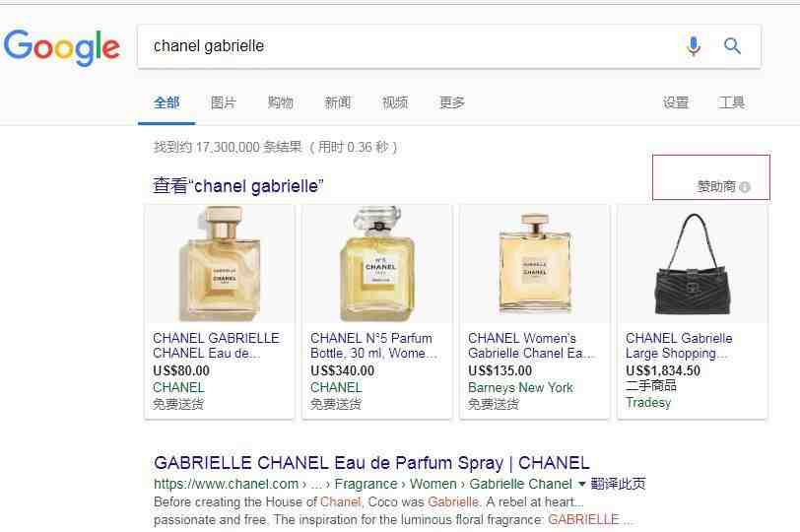Switch to the 购物 tab
Viewport: 800px width, 532px height.
pos(281,102)
